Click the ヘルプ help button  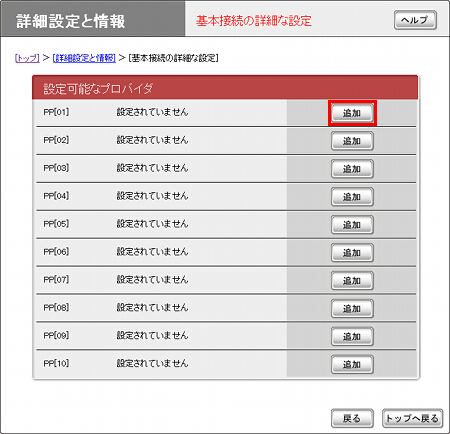click(x=415, y=20)
